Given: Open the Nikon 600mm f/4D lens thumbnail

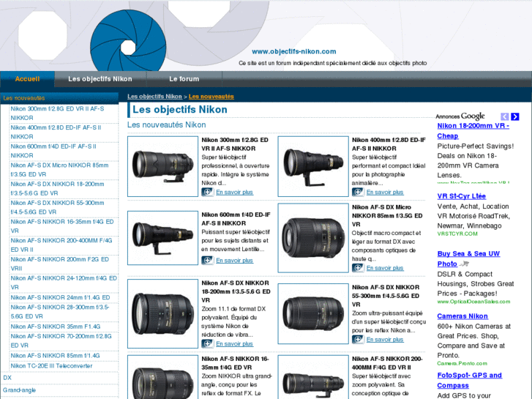Looking at the screenshot, I should click(x=163, y=238).
